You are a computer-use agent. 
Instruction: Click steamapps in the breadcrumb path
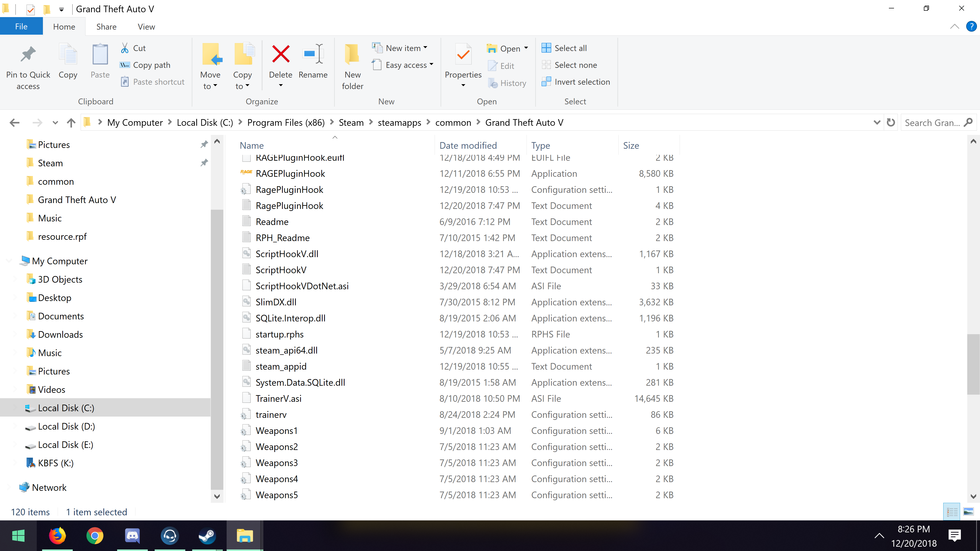[x=399, y=122]
